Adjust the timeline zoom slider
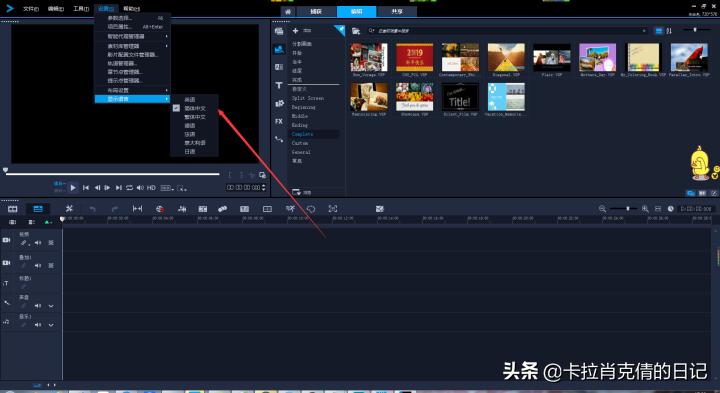The width and height of the screenshot is (720, 393). [x=628, y=209]
